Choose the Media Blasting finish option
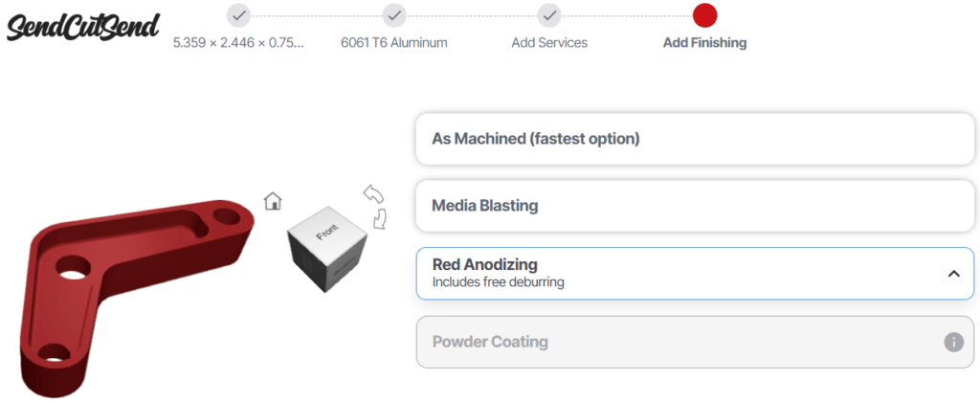The width and height of the screenshot is (980, 403). 695,206
